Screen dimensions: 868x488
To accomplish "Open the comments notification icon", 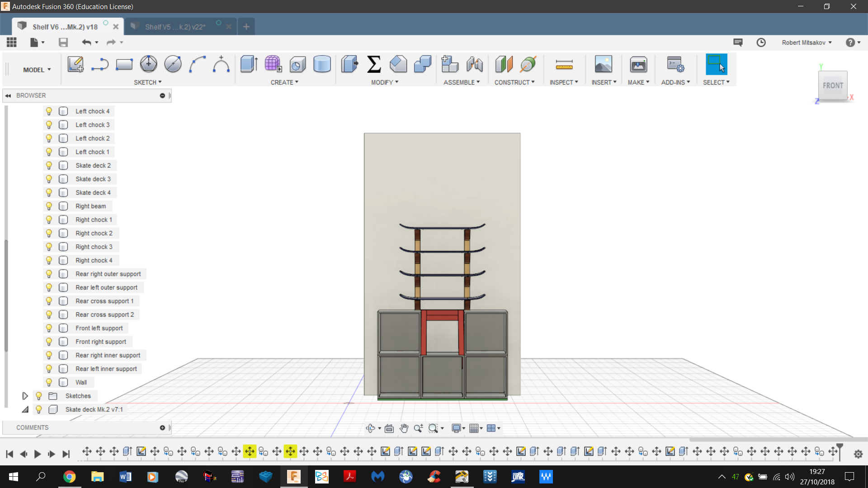I will [738, 42].
